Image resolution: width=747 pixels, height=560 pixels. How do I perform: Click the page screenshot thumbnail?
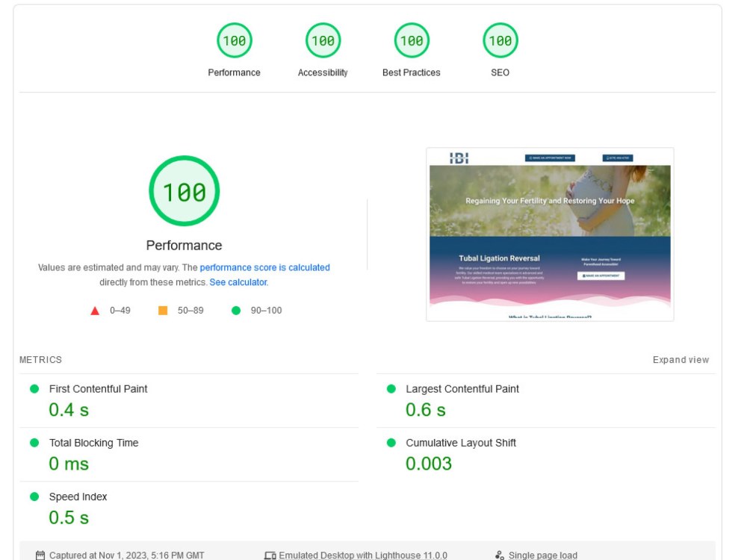pos(550,234)
